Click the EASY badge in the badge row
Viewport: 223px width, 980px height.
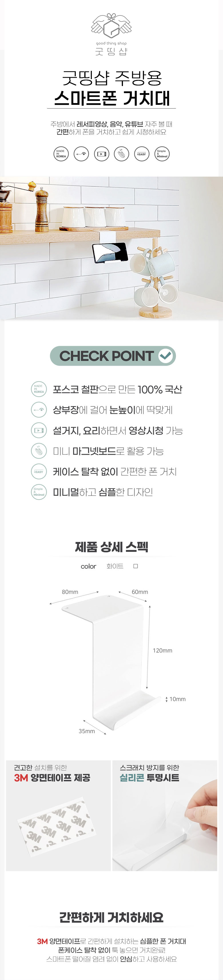click(x=142, y=154)
